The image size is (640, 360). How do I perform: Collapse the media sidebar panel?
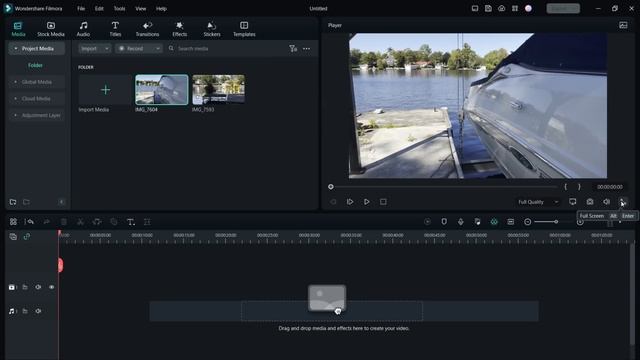(x=62, y=202)
